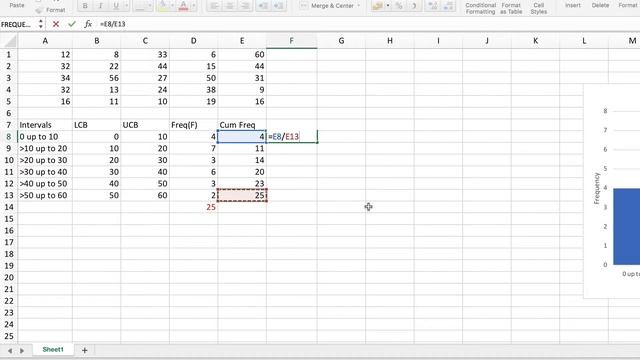
Task: Open Format as Table
Action: [x=511, y=8]
